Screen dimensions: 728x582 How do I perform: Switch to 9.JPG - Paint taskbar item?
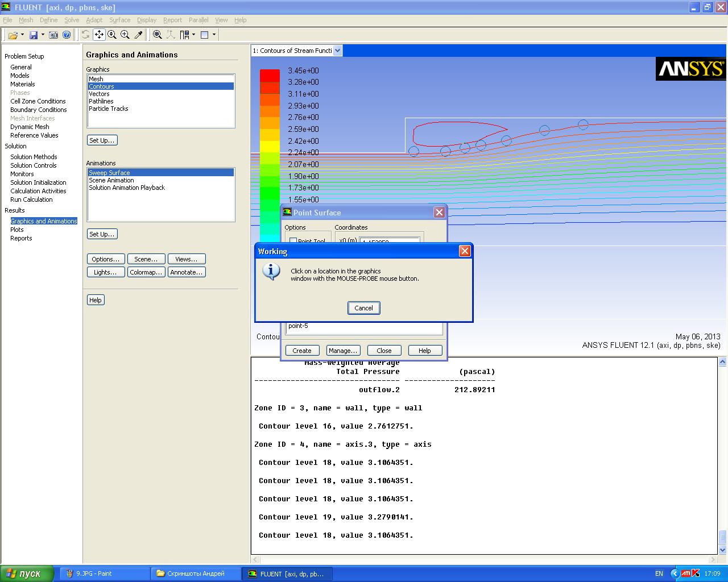(x=105, y=573)
